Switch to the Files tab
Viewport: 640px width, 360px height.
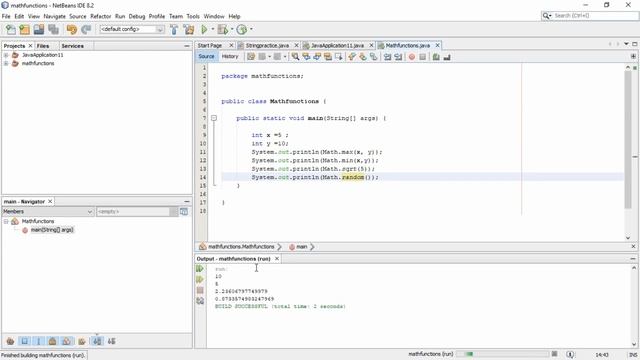[x=42, y=46]
